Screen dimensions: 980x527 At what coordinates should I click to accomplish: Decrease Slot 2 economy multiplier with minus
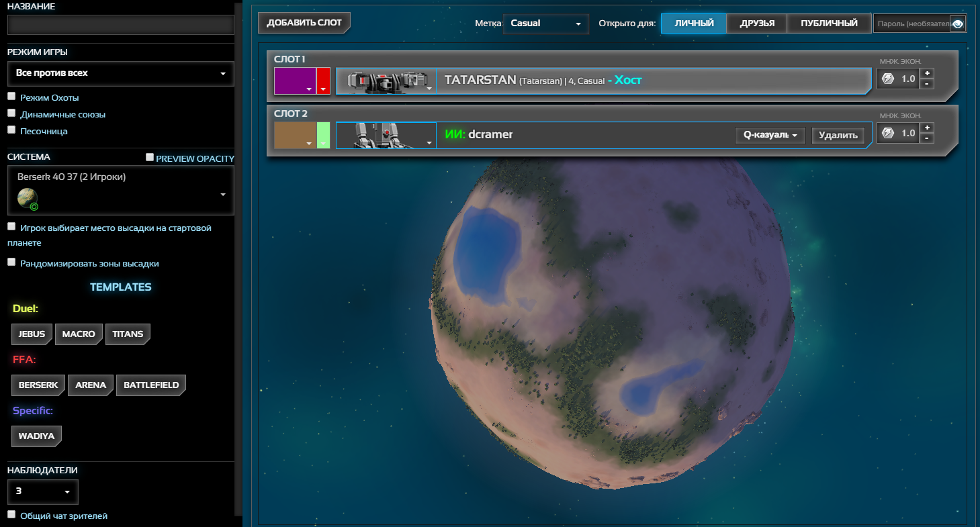[927, 139]
